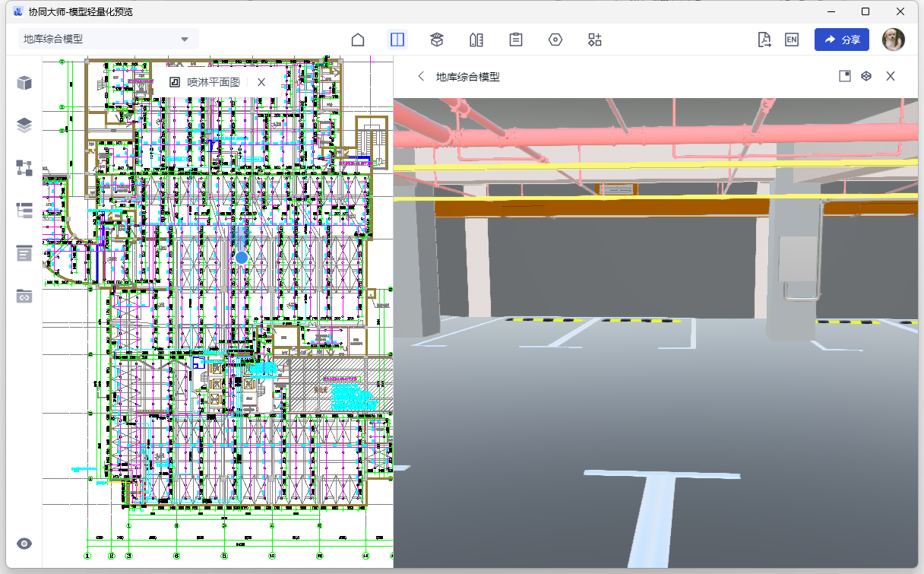This screenshot has height=574, width=924.
Task: Open the clipboard icon in top toolbar
Action: point(516,40)
